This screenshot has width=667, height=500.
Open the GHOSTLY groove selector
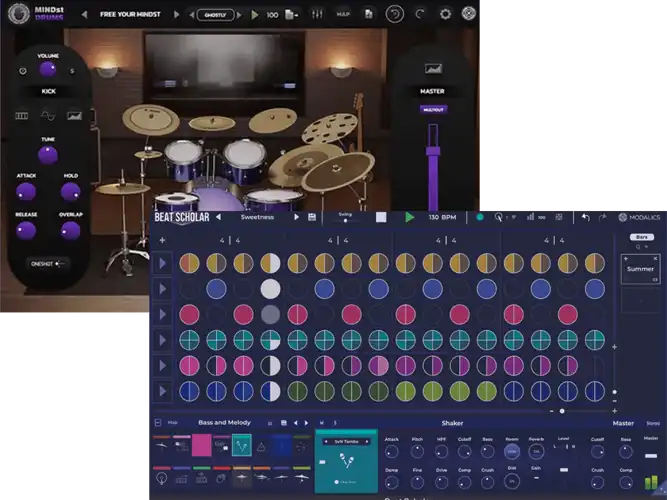tap(215, 15)
